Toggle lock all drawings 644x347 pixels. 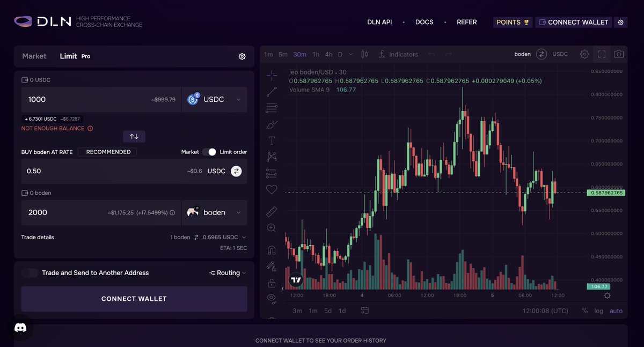[x=272, y=283]
